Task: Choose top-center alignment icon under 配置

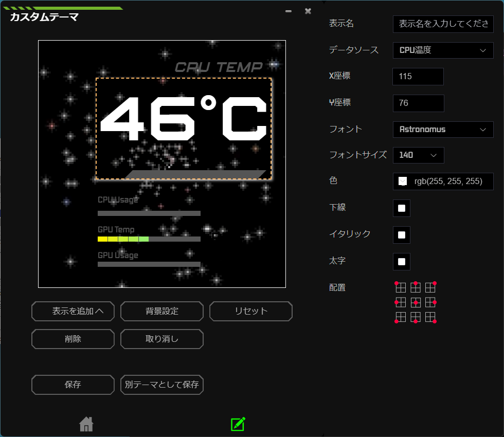Action: (416, 287)
